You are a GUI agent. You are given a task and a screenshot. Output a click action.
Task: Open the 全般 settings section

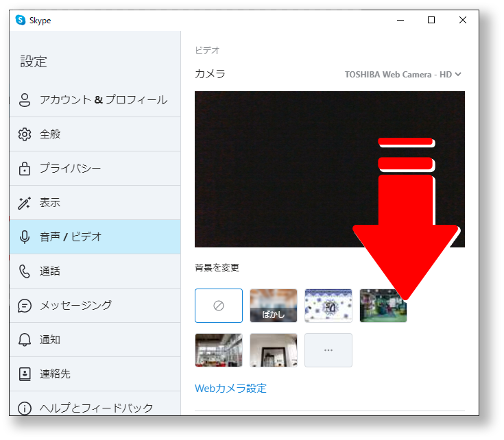[x=95, y=134]
